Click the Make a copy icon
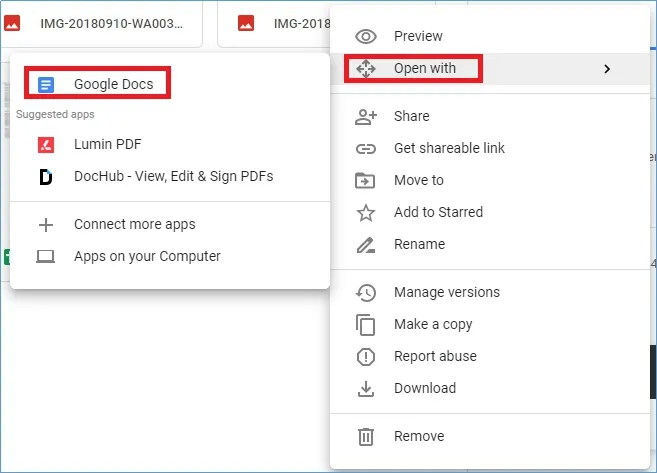The image size is (657, 473). pyautogui.click(x=365, y=325)
